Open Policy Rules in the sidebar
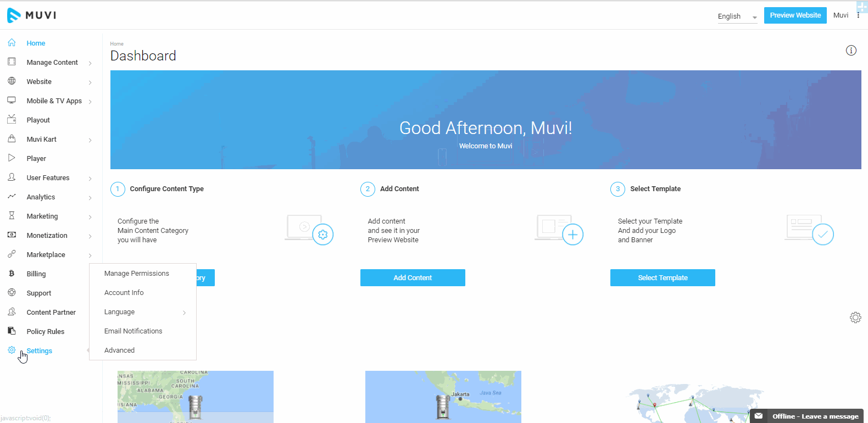The image size is (868, 423). [46, 331]
